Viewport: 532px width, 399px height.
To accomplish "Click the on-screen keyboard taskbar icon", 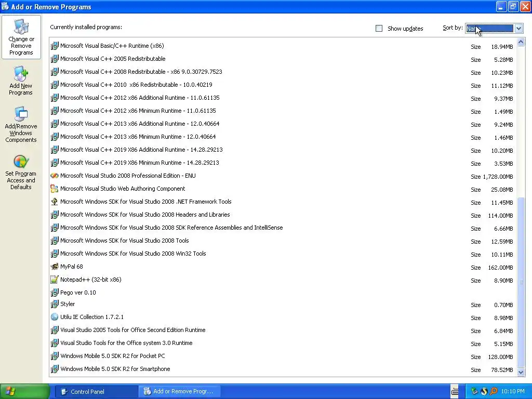I will (455, 391).
